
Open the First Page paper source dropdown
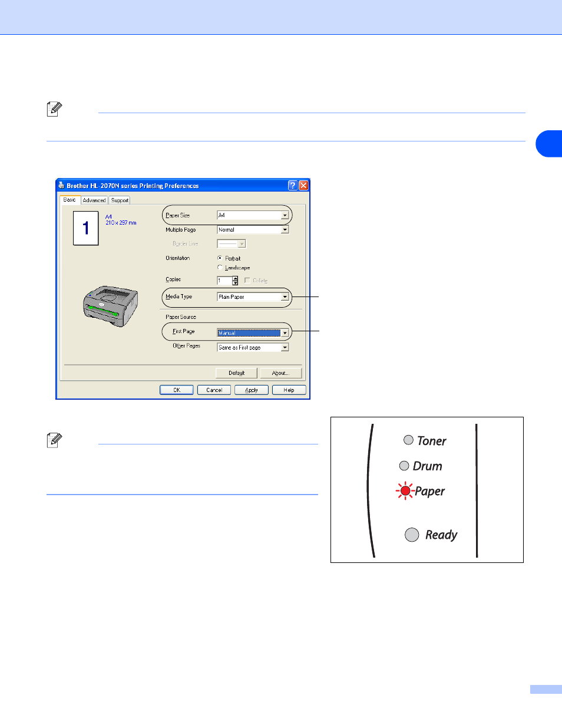(x=285, y=333)
